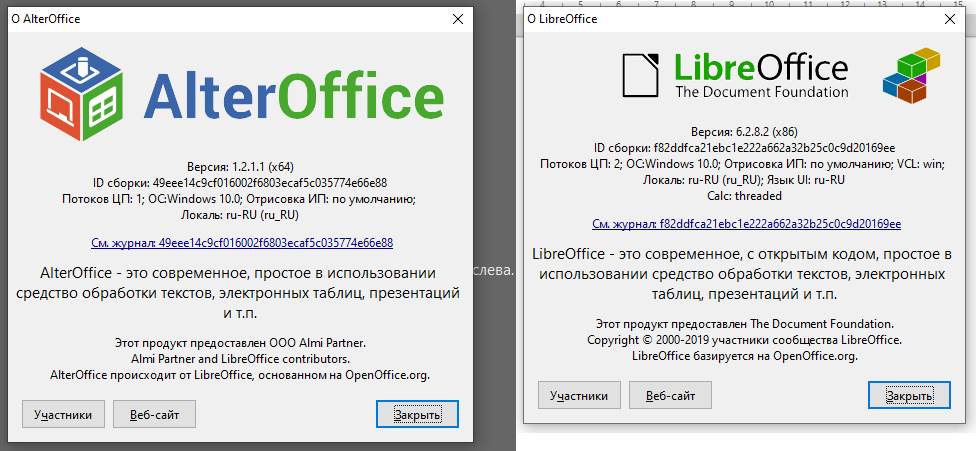Click 'Версия: 1.2.1.1 (x64)' text
The image size is (976, 451).
tap(240, 167)
